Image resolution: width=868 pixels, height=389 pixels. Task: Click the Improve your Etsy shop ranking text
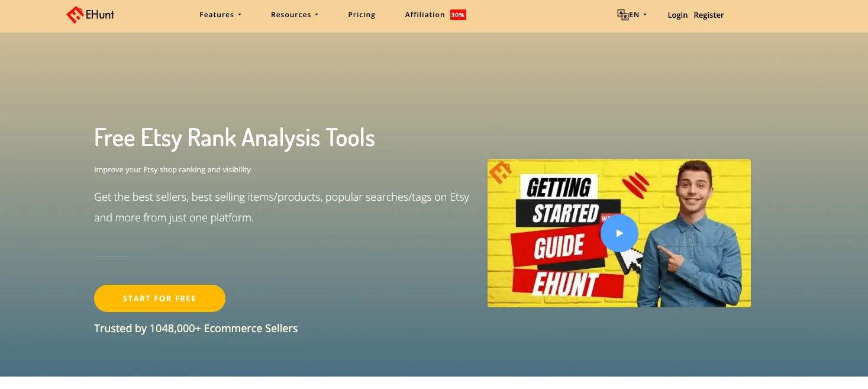pyautogui.click(x=172, y=170)
